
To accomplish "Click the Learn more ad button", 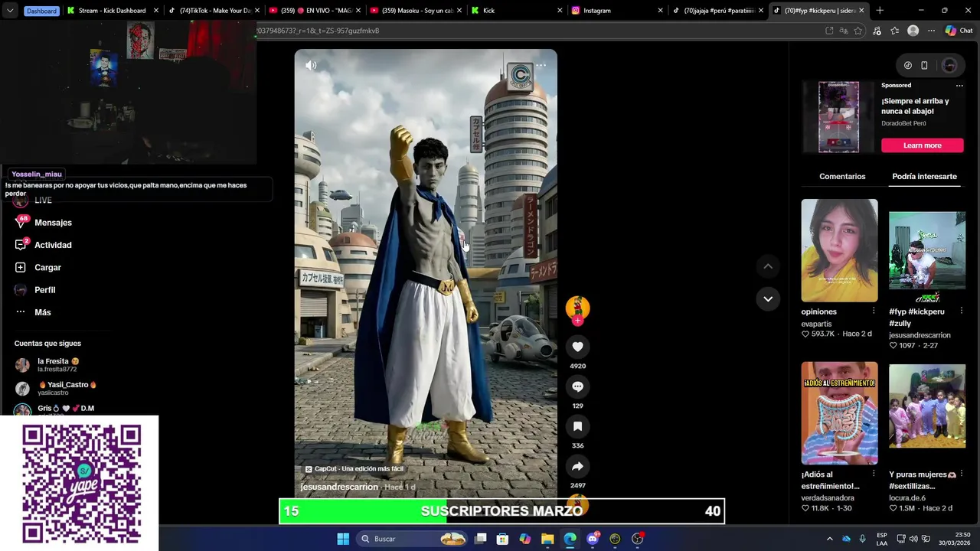I will [922, 145].
